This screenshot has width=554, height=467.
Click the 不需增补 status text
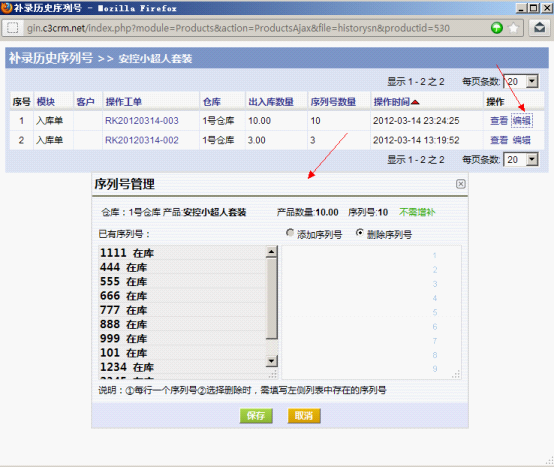(x=417, y=212)
